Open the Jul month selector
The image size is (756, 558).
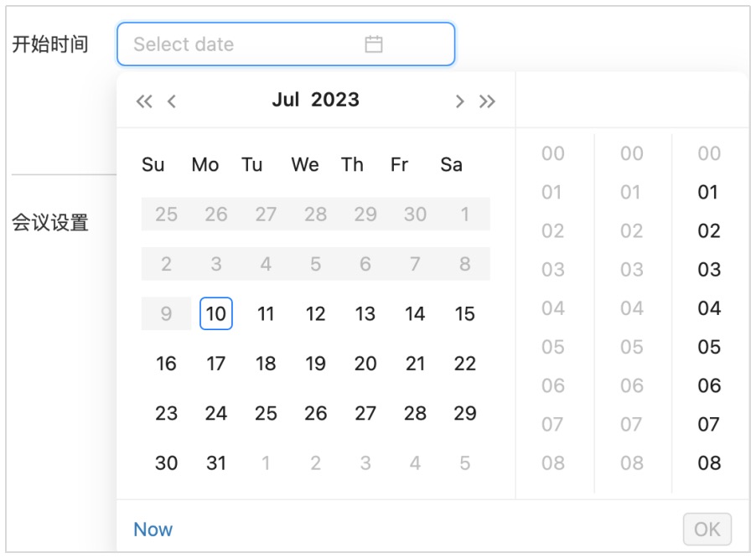[286, 100]
